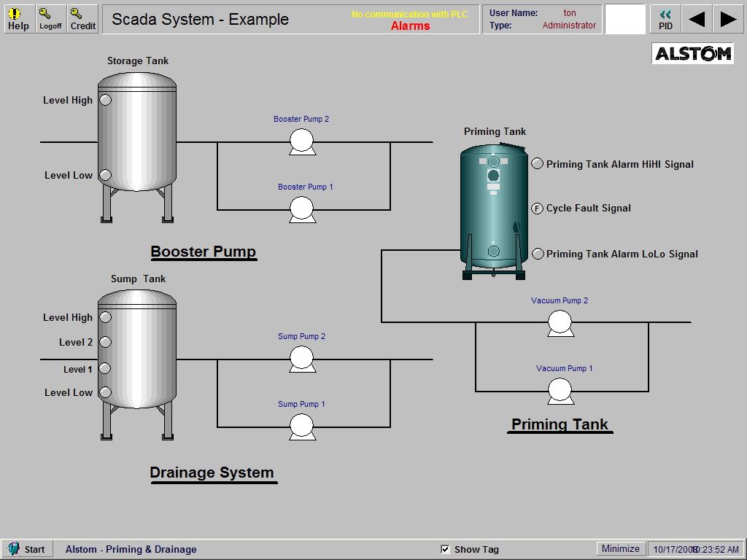Click the Vacuum Pump 1 symbol

[560, 390]
